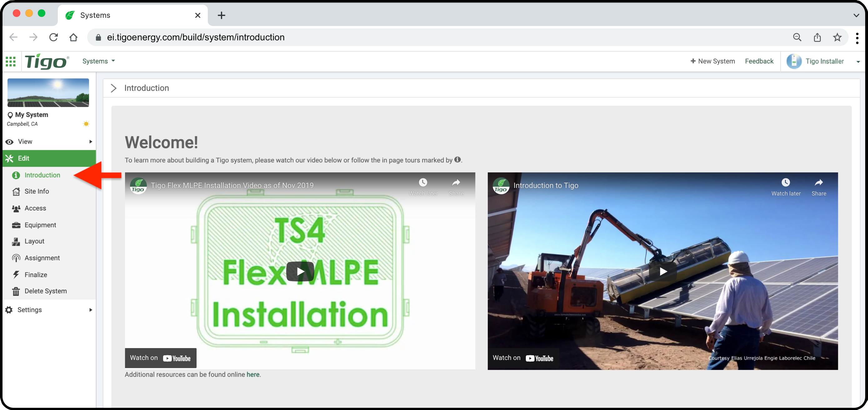
Task: Click Watch later on Flex MLPE video
Action: (x=423, y=187)
